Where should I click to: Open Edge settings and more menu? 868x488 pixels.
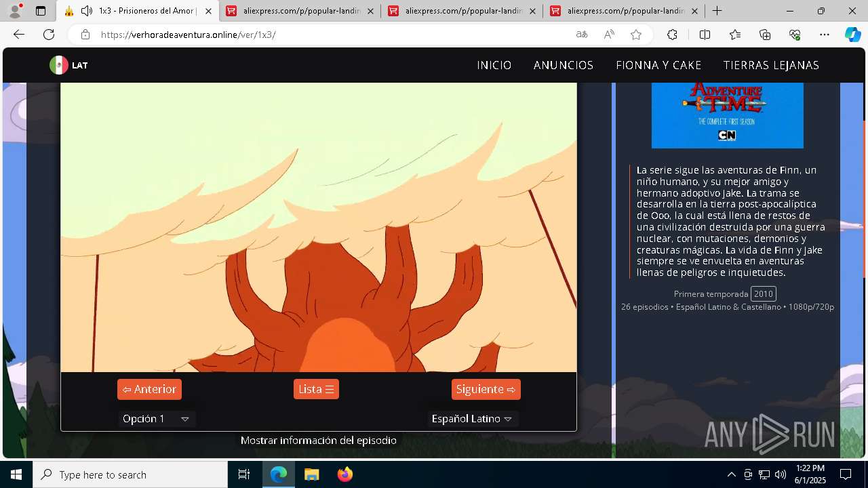point(825,35)
